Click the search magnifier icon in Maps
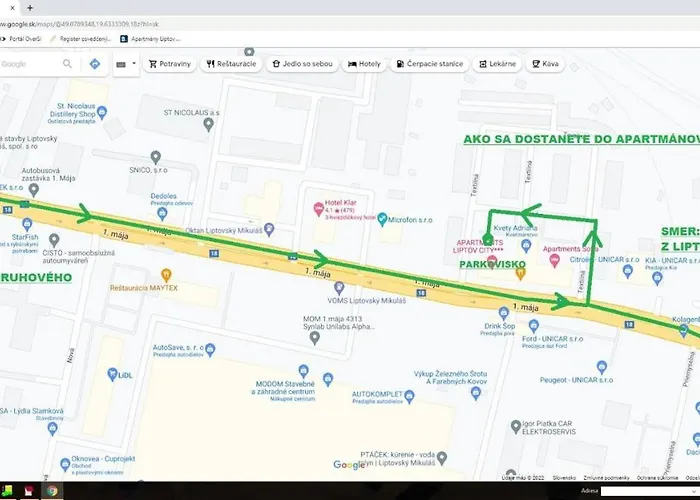 point(68,64)
